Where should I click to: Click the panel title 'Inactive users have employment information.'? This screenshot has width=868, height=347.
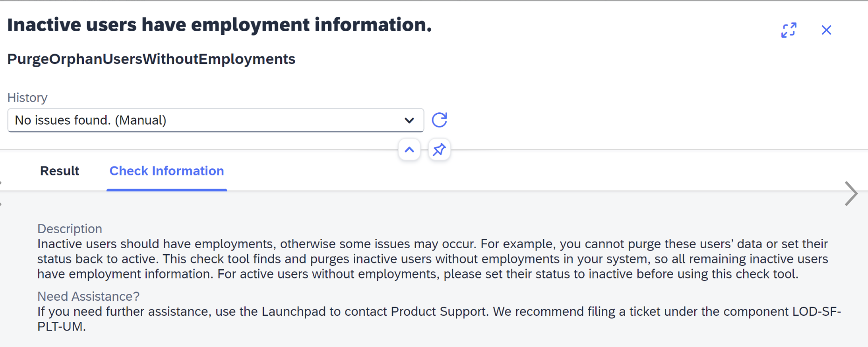tap(219, 25)
